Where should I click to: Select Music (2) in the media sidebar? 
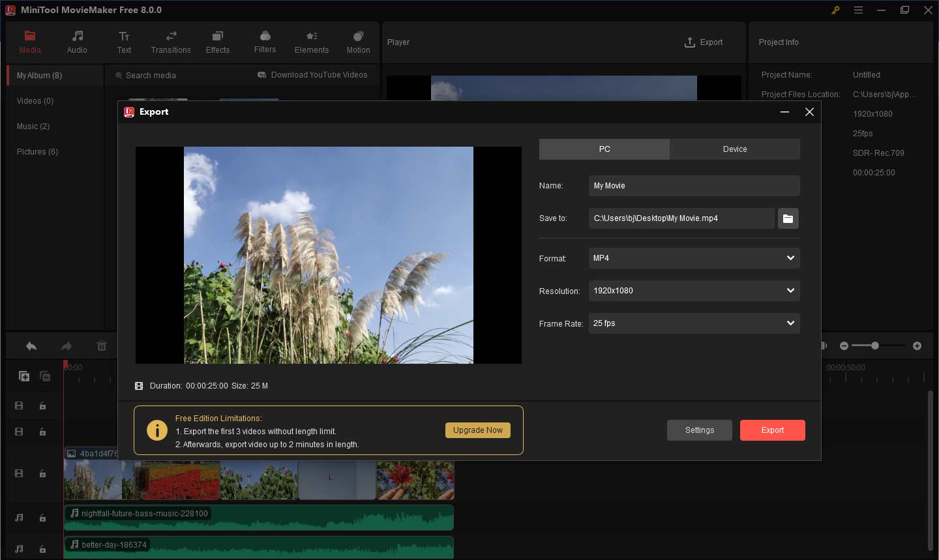[33, 126]
